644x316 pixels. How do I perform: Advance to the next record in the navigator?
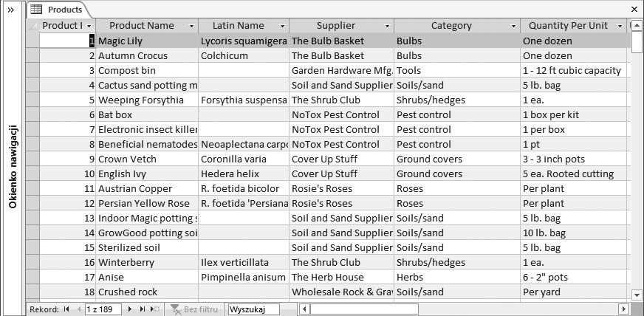pos(130,309)
